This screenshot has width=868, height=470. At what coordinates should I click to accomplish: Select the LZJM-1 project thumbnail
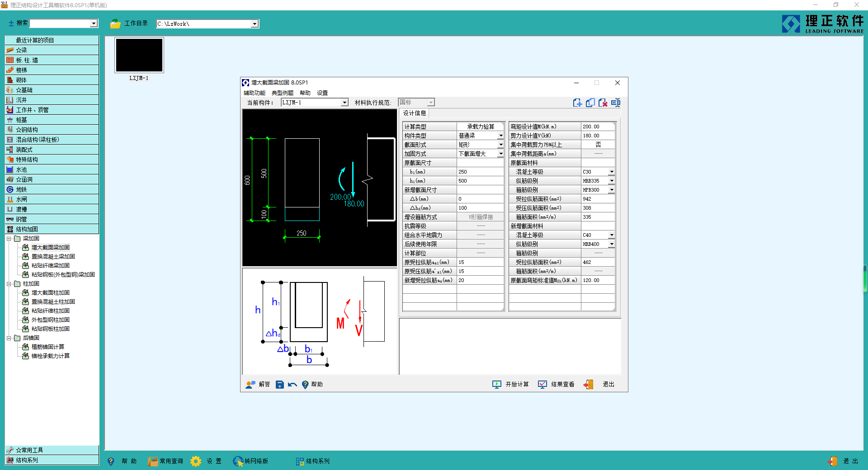point(139,55)
